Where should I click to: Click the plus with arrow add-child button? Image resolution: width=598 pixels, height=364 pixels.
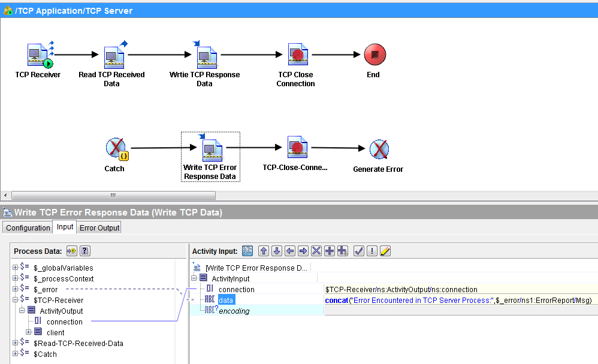[x=343, y=251]
